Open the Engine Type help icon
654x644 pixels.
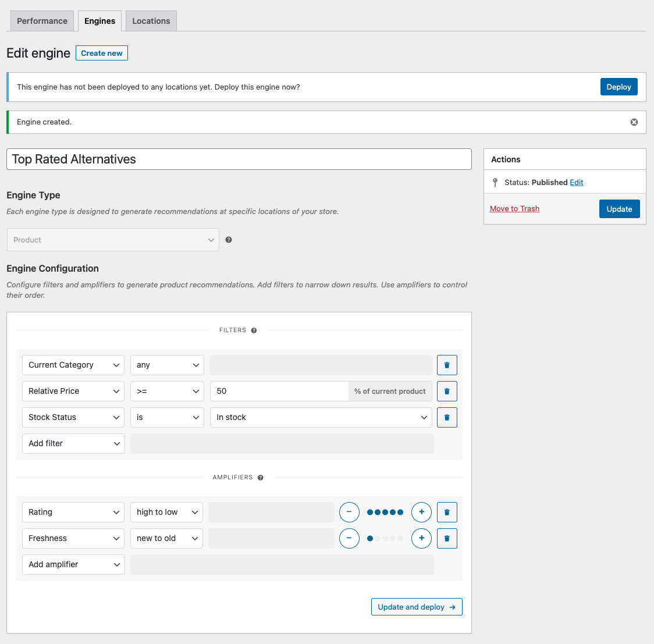click(x=229, y=239)
